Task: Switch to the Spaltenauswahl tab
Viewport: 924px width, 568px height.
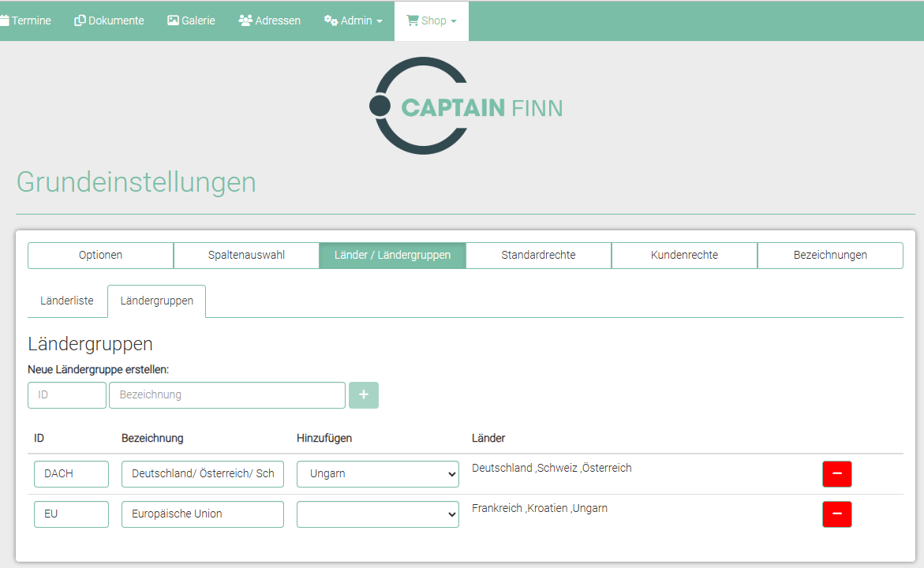Action: pyautogui.click(x=246, y=256)
